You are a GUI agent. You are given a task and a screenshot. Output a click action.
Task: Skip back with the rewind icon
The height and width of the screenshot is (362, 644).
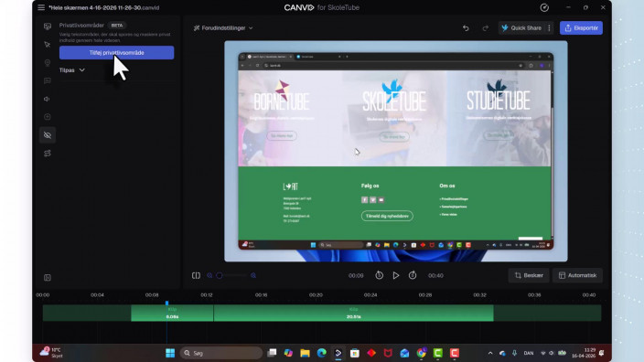tap(379, 275)
